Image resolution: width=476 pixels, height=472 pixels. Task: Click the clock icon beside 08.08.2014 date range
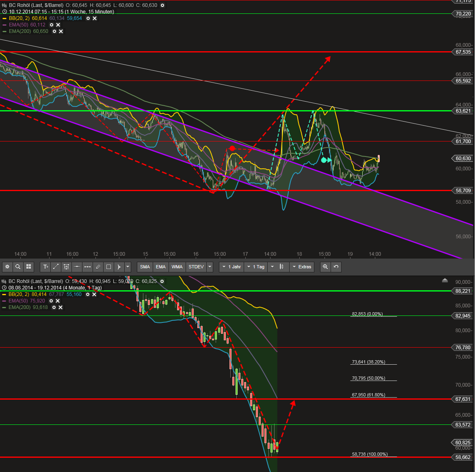(4, 287)
